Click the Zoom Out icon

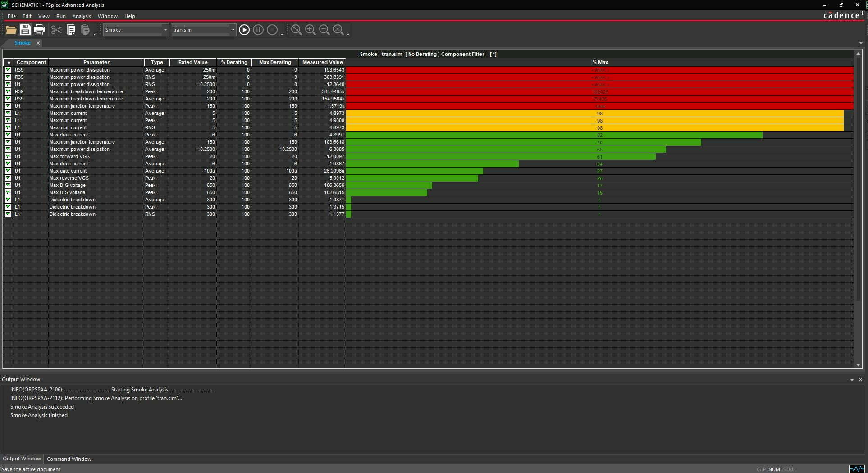324,30
